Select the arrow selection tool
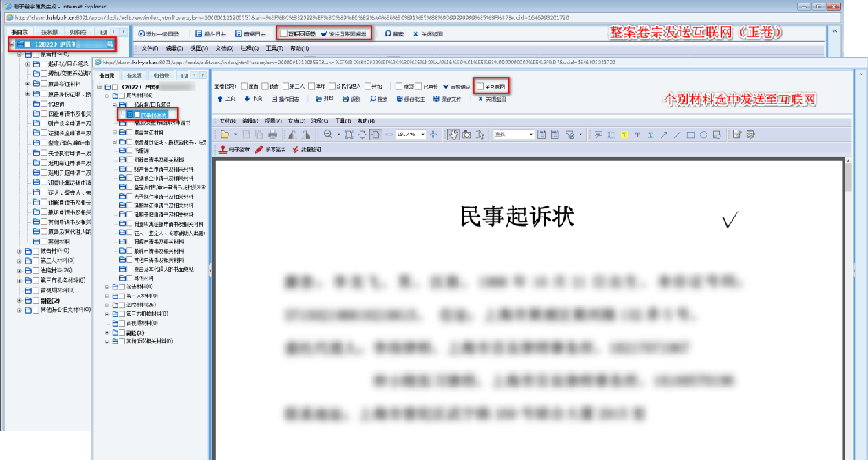Image resolution: width=868 pixels, height=461 pixels. pyautogui.click(x=480, y=134)
